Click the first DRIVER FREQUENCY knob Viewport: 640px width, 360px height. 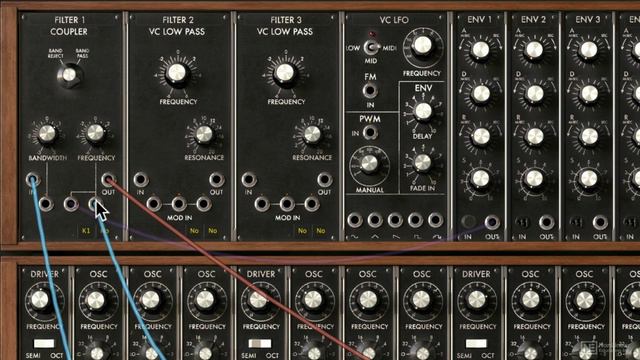click(x=40, y=300)
